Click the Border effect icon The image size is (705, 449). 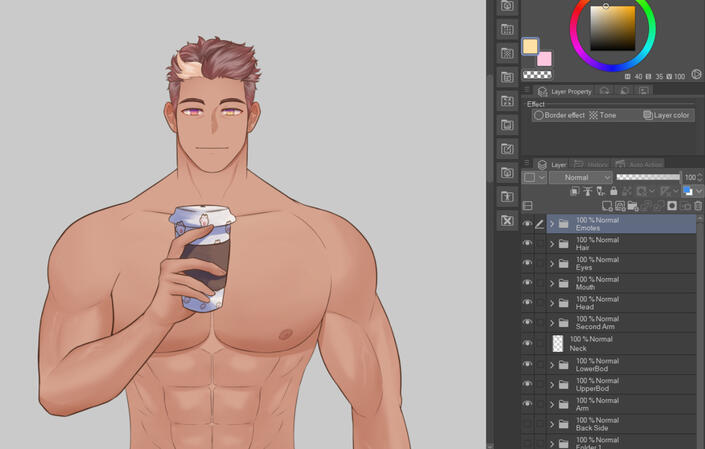(x=539, y=116)
